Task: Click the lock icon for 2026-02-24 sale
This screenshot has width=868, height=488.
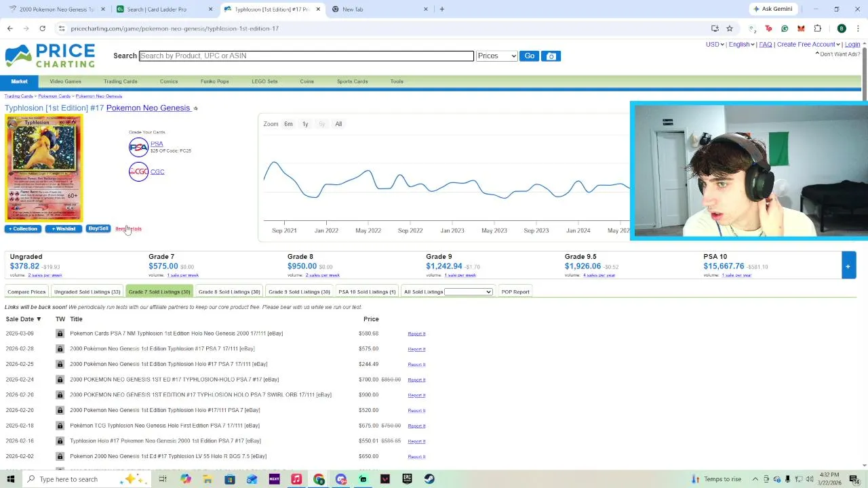Action: [x=60, y=380]
